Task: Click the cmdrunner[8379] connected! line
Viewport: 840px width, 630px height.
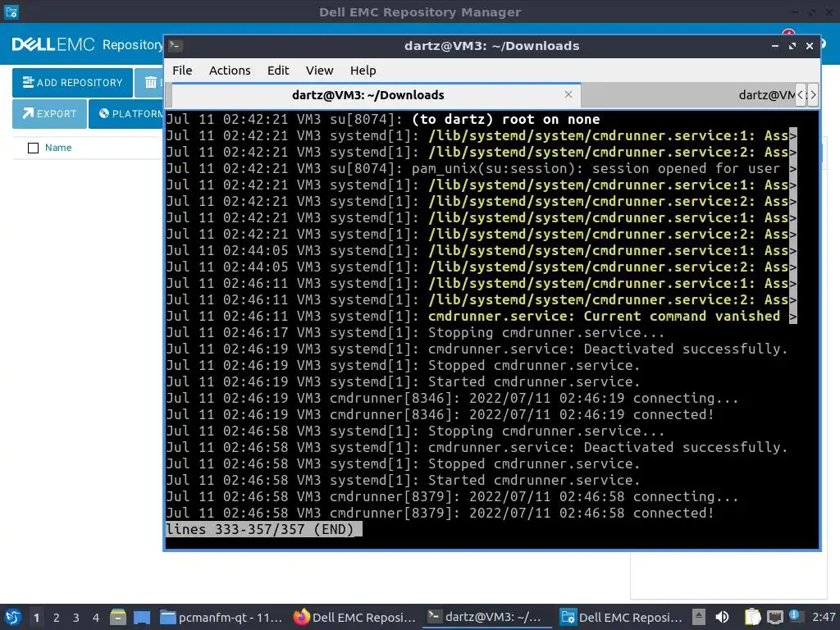Action: pyautogui.click(x=440, y=514)
